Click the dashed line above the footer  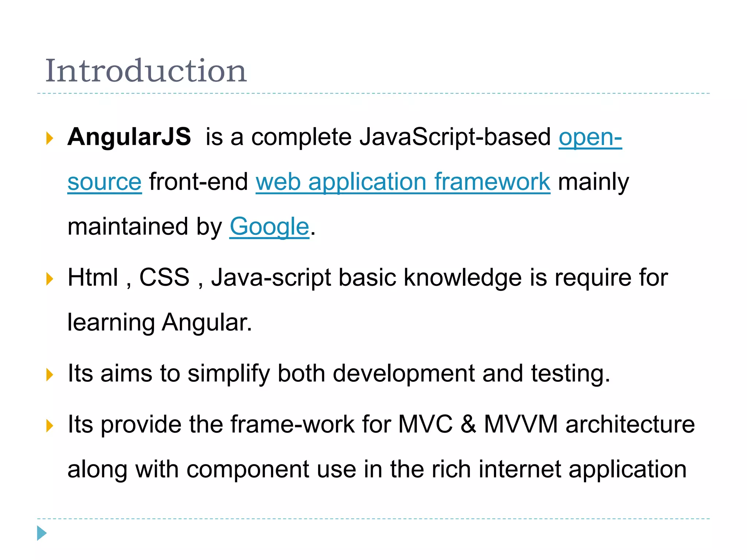click(373, 518)
